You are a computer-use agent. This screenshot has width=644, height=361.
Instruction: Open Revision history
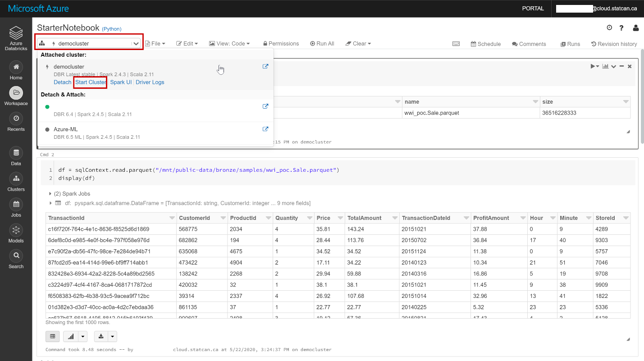(x=614, y=44)
